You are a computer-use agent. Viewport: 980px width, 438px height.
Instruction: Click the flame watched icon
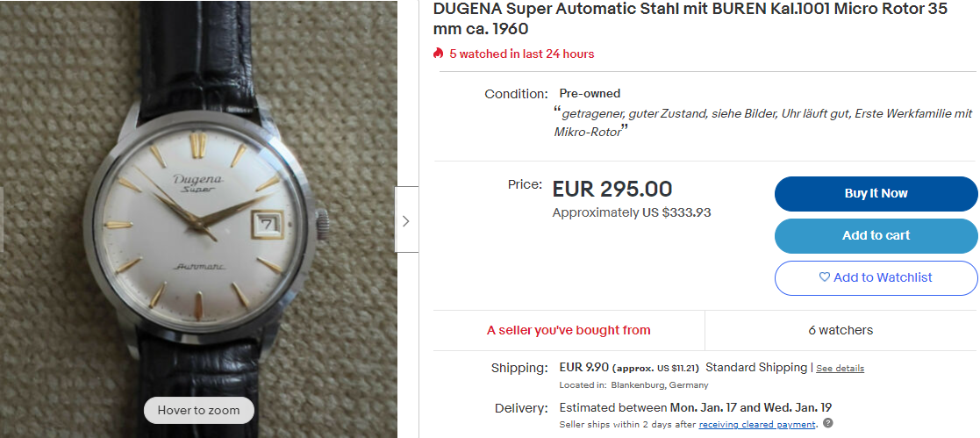(x=439, y=54)
